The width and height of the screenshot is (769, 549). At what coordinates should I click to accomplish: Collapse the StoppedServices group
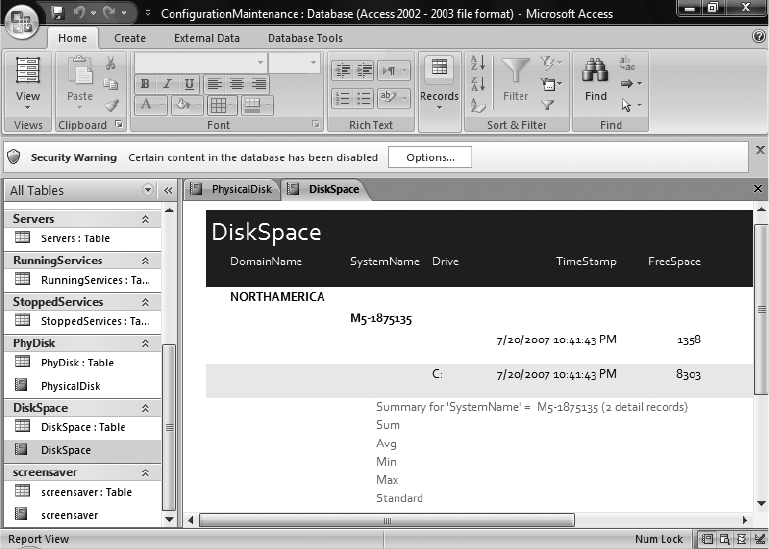tap(145, 302)
